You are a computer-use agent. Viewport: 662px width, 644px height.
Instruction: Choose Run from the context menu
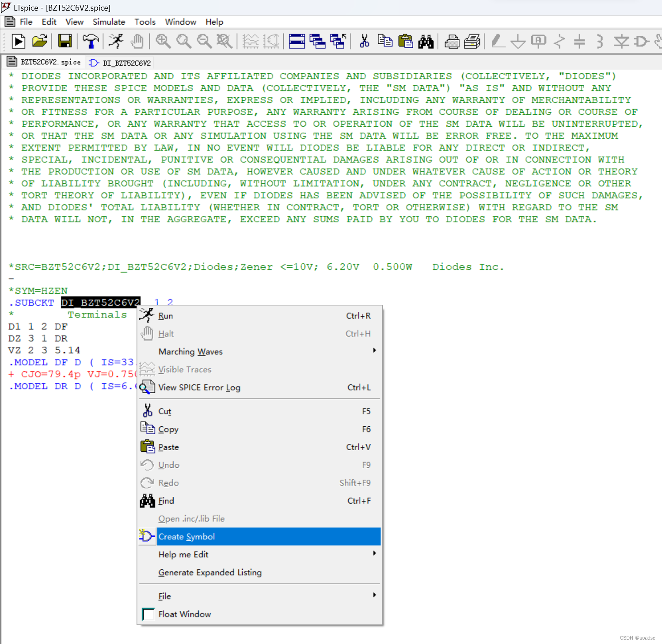point(259,316)
